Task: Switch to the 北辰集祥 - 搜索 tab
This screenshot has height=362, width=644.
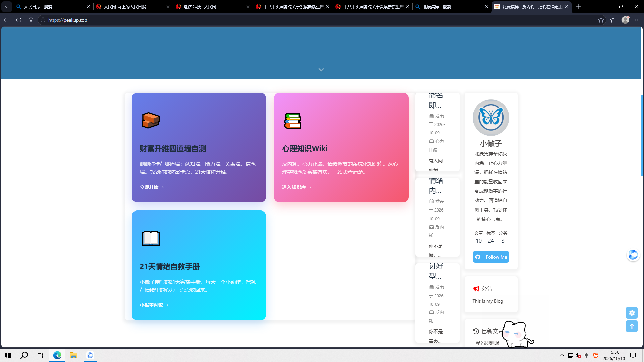Action: 451,7
